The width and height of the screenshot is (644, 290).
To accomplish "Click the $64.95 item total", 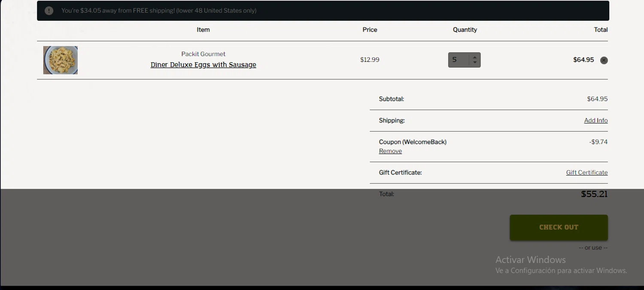I will [x=583, y=60].
